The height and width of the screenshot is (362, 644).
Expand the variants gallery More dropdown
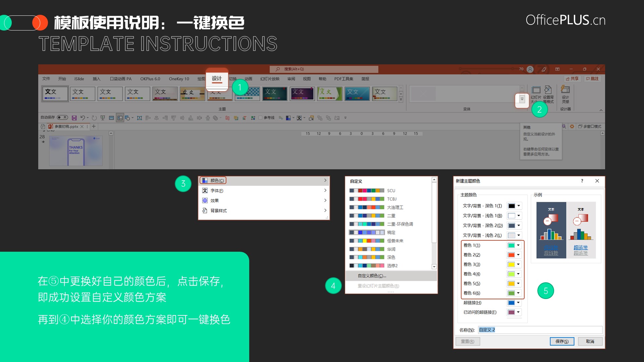click(x=522, y=99)
